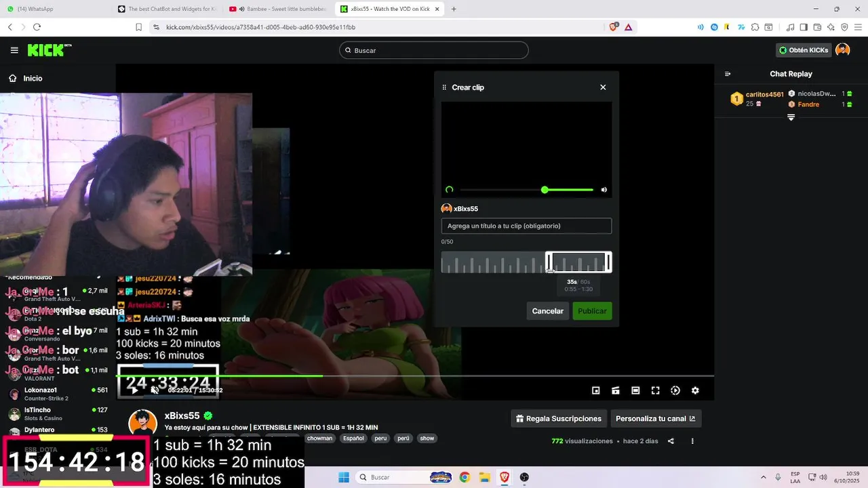Image resolution: width=868 pixels, height=488 pixels.
Task: Click the show tag
Action: click(x=427, y=439)
